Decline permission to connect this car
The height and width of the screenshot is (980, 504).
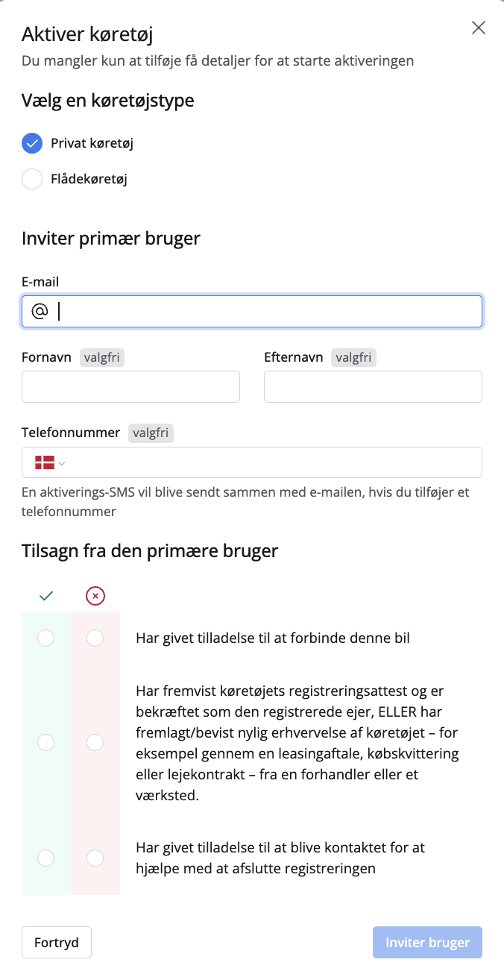[95, 638]
